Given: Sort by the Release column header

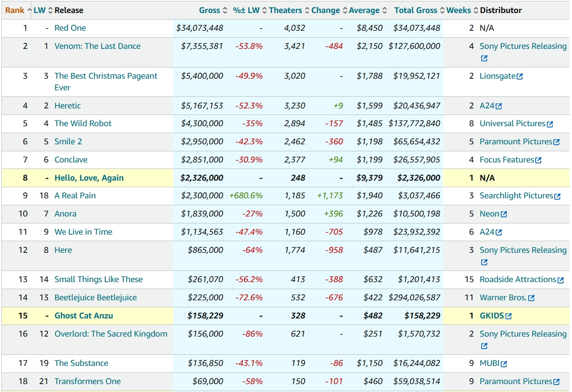Looking at the screenshot, I should pos(69,10).
